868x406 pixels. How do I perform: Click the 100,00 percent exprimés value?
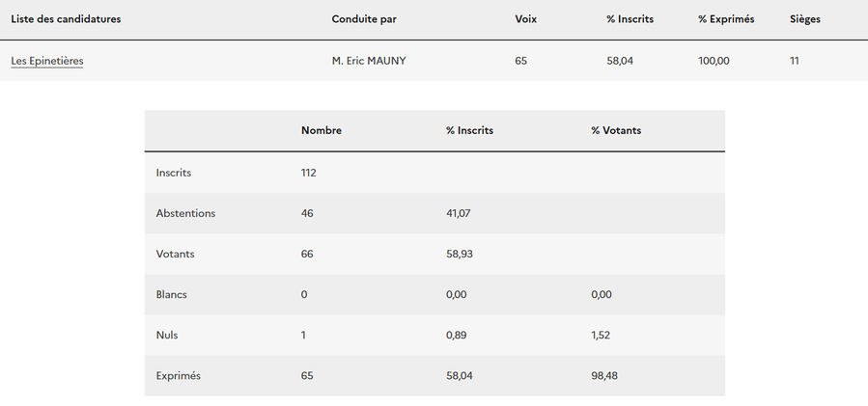click(714, 61)
